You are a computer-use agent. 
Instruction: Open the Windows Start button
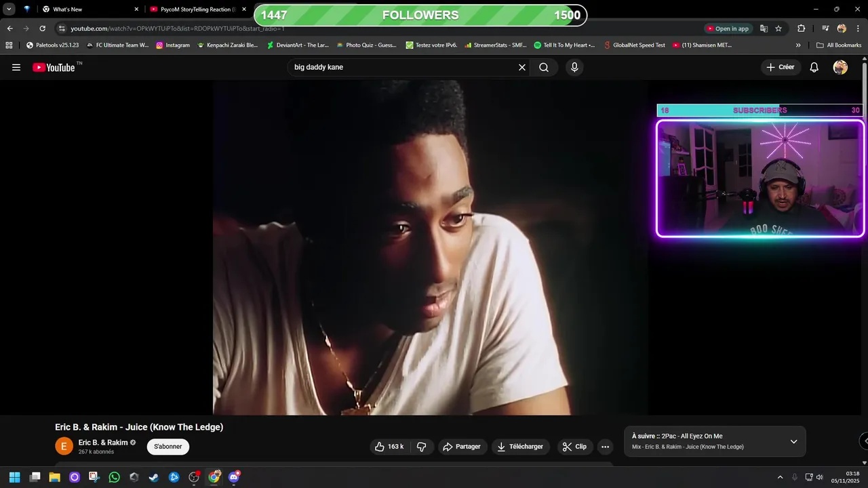tap(14, 477)
